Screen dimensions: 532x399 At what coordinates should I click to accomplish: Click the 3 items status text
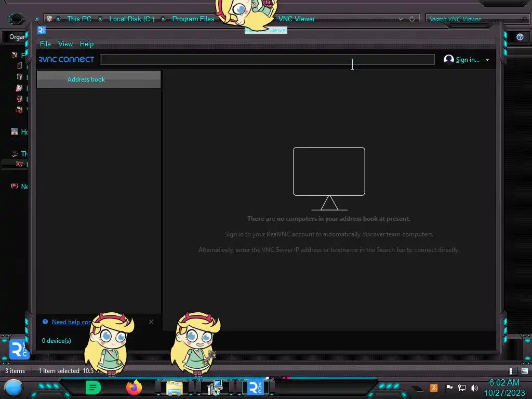pyautogui.click(x=15, y=371)
